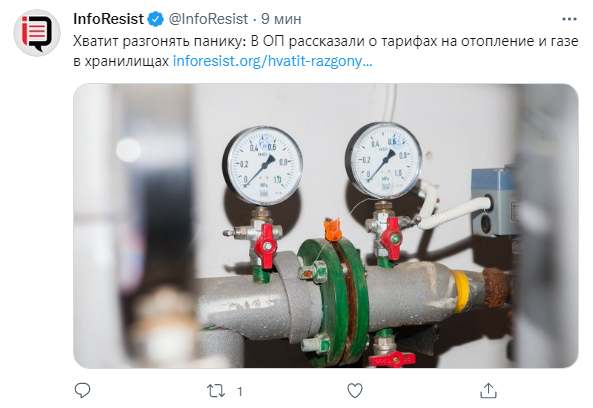Open the InfoResist profile avatar

(37, 33)
